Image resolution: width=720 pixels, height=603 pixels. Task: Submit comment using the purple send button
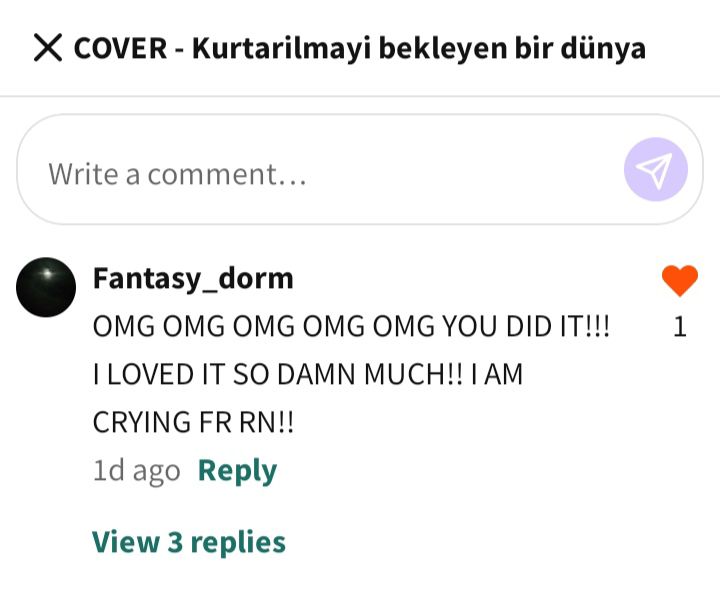coord(656,169)
